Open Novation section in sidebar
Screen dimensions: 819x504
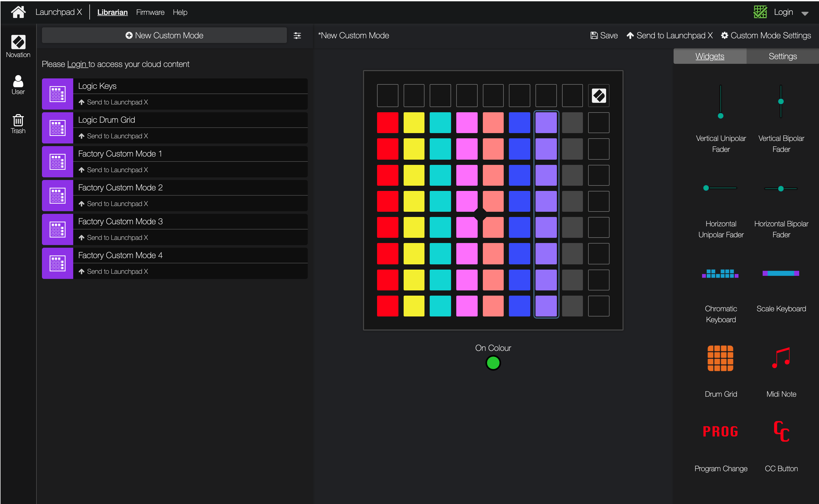18,46
